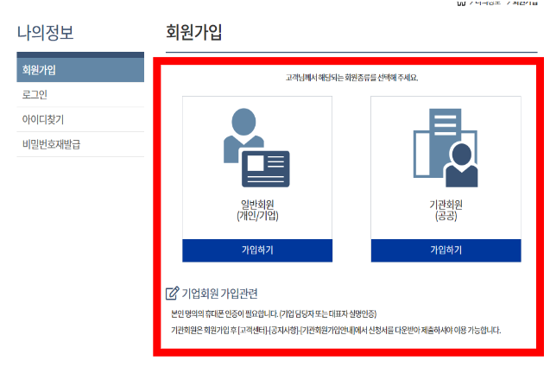Click the 일반회원 (개인/기업) label

point(257,210)
